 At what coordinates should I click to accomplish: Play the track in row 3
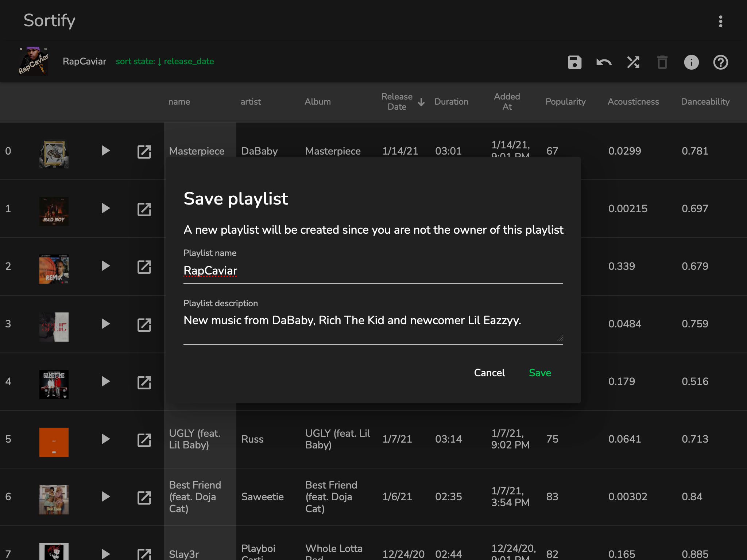105,324
